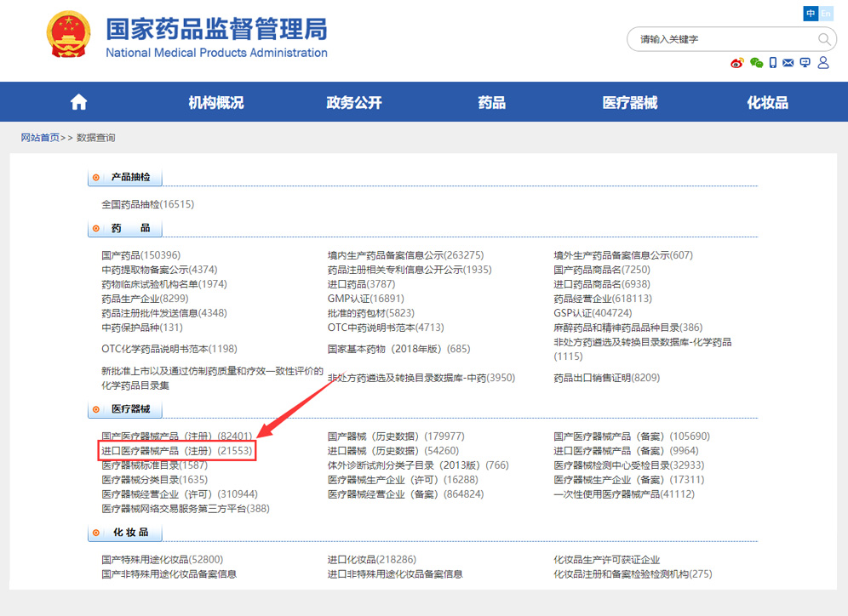Image resolution: width=848 pixels, height=616 pixels.
Task: Open the email envelope icon
Action: point(788,63)
